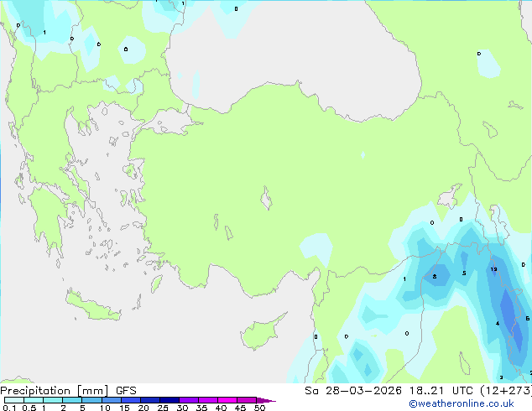Select the 45–50 mm legend color swatch
The image size is (532, 411).
click(247, 400)
